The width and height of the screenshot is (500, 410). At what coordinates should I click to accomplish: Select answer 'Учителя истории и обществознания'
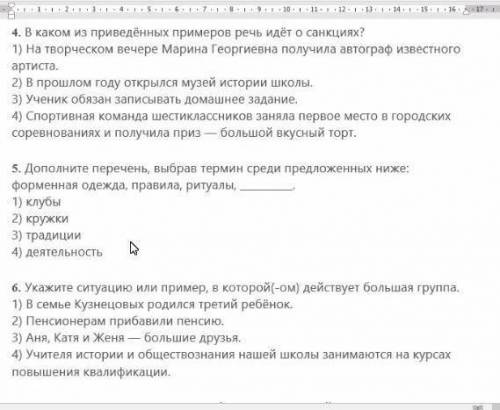[231, 355]
